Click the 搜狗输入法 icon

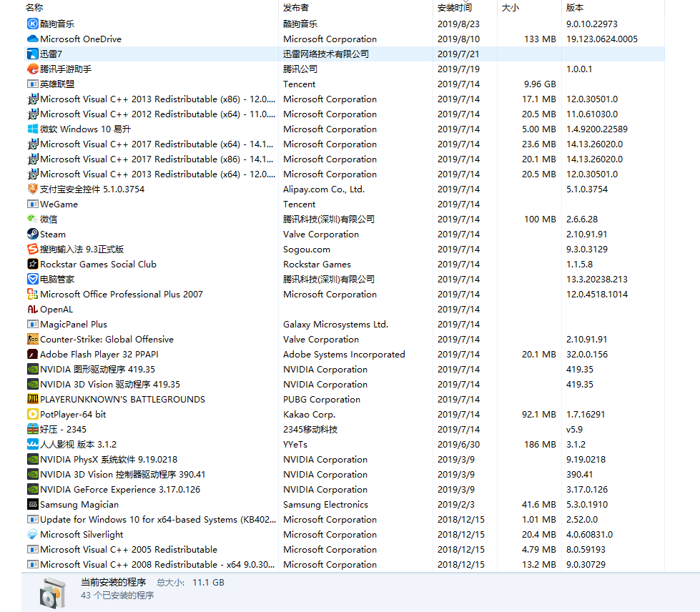coord(33,249)
